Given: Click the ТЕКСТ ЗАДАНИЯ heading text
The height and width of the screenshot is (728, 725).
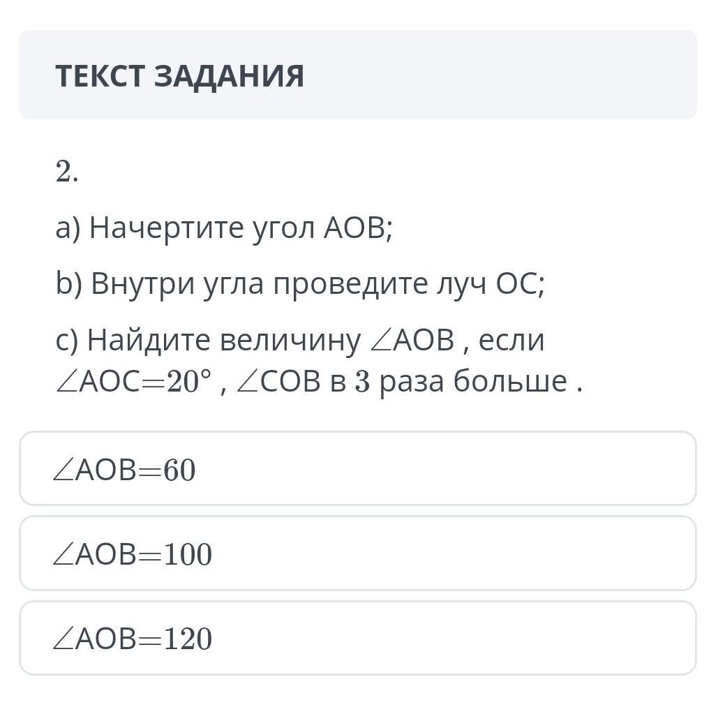Looking at the screenshot, I should click(x=179, y=76).
